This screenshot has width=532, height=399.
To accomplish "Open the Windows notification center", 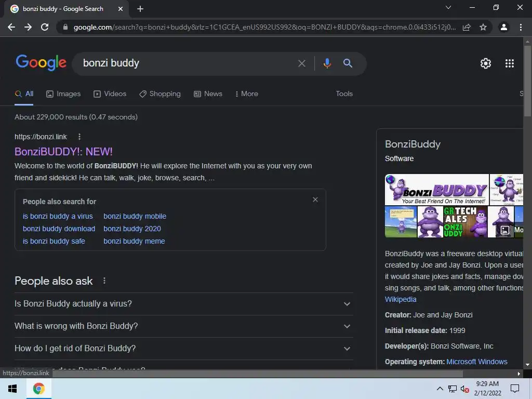I will click(515, 389).
